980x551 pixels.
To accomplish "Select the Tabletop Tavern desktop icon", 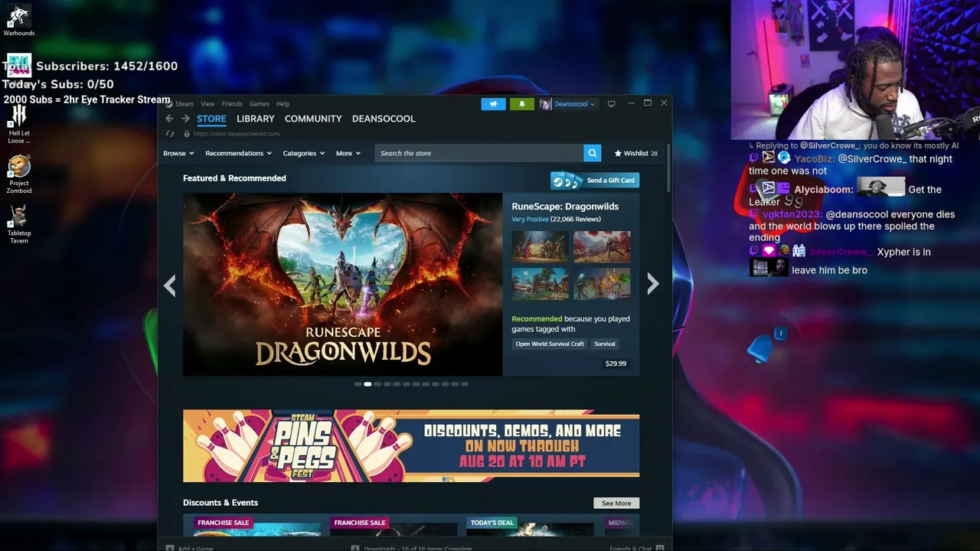I will (18, 224).
